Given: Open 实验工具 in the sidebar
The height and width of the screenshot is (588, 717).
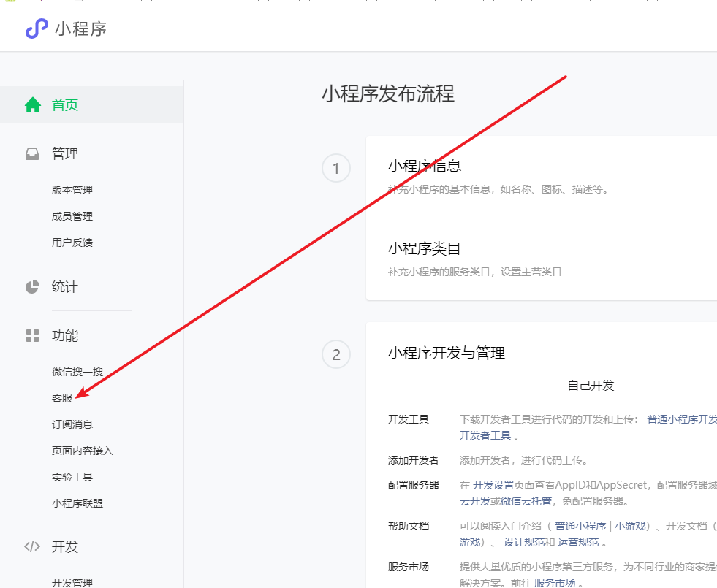Looking at the screenshot, I should tap(72, 477).
